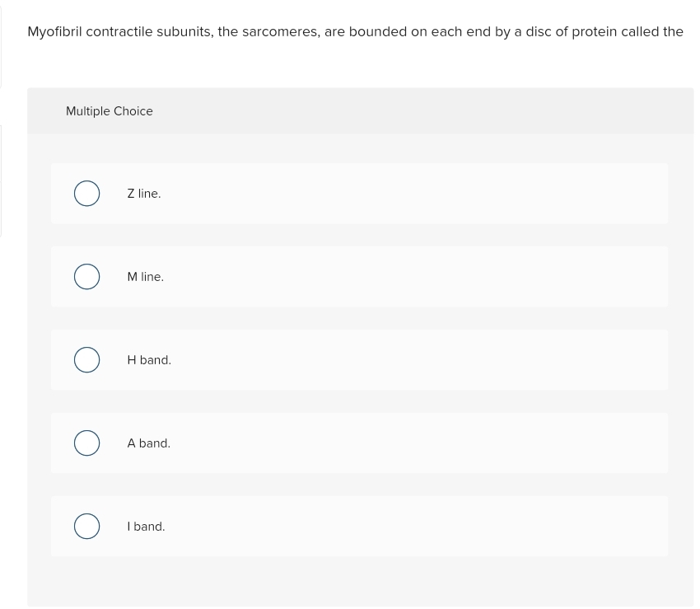Click blank space in the Z line answer row
The image size is (700, 609).
[412, 194]
